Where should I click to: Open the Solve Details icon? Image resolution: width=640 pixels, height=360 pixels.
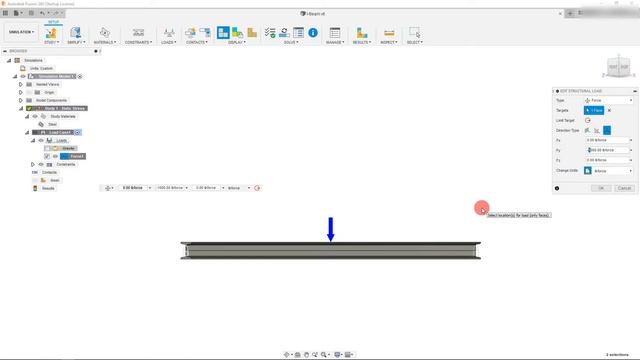pos(298,33)
